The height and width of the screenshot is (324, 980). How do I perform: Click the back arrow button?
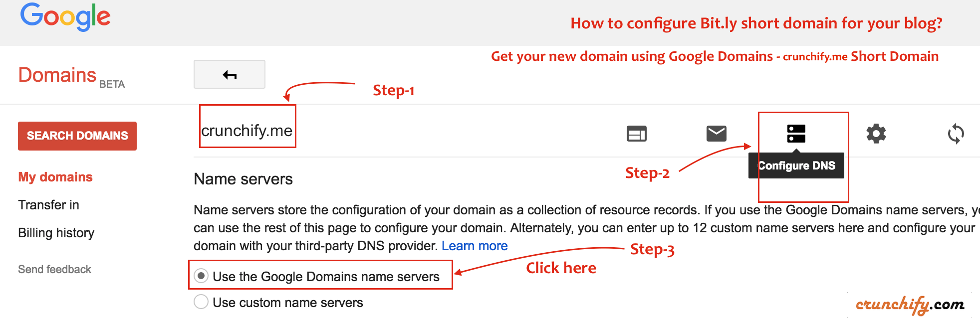(x=230, y=75)
